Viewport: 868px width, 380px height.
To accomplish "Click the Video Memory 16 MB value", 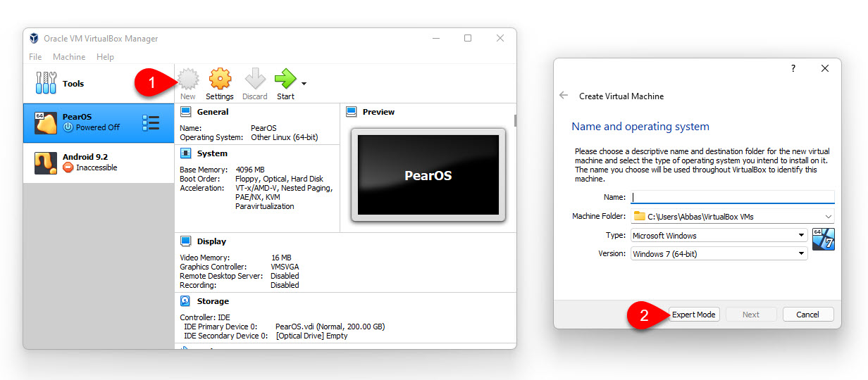I will [x=281, y=258].
